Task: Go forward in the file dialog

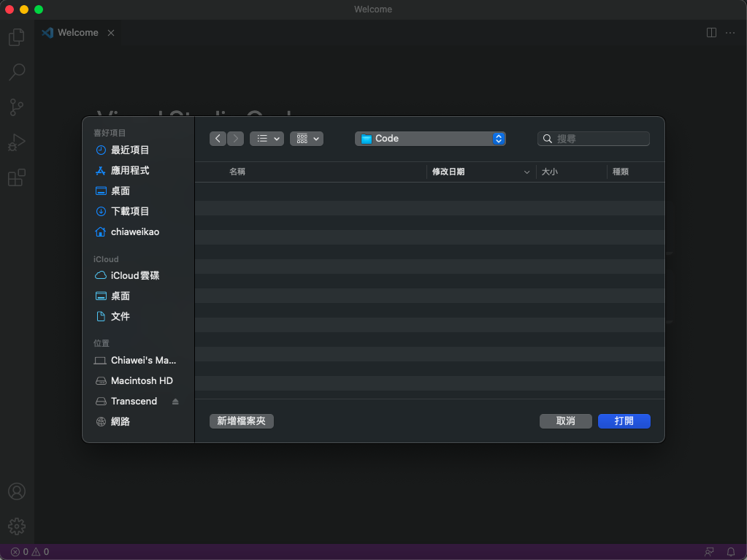Action: (x=235, y=139)
